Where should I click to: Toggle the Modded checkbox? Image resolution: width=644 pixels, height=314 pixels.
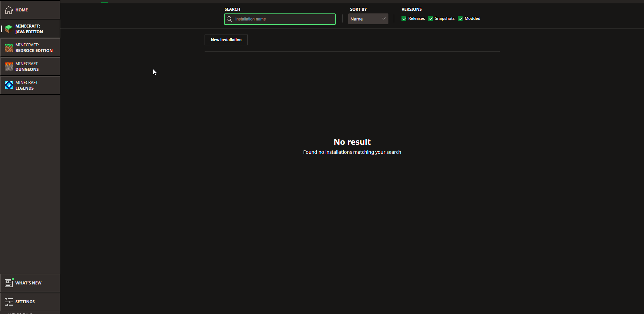[461, 18]
